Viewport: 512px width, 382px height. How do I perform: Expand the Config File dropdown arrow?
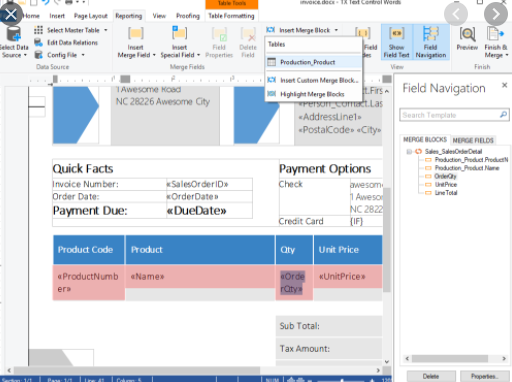83,55
